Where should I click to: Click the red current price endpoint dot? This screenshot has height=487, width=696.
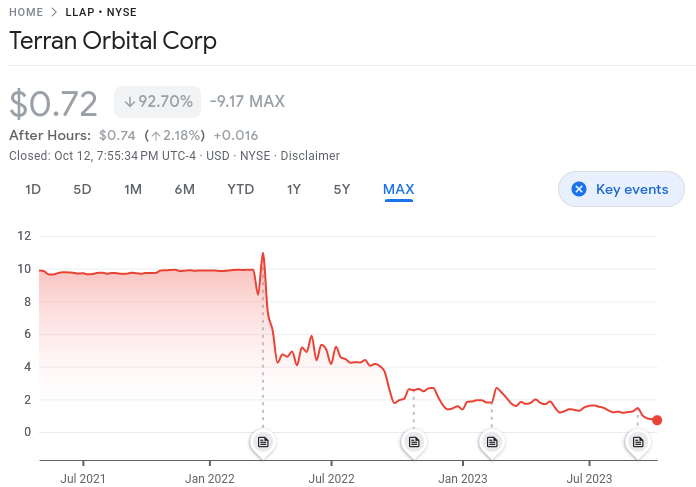click(x=657, y=420)
